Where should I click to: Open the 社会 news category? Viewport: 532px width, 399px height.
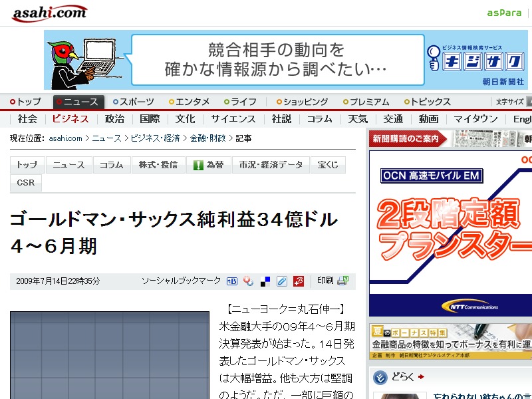tap(27, 119)
